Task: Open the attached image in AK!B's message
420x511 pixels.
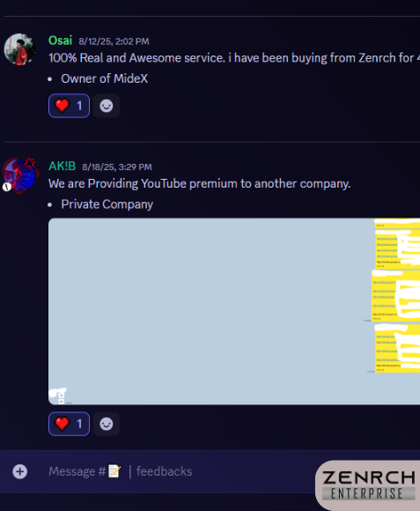Action: [x=234, y=311]
